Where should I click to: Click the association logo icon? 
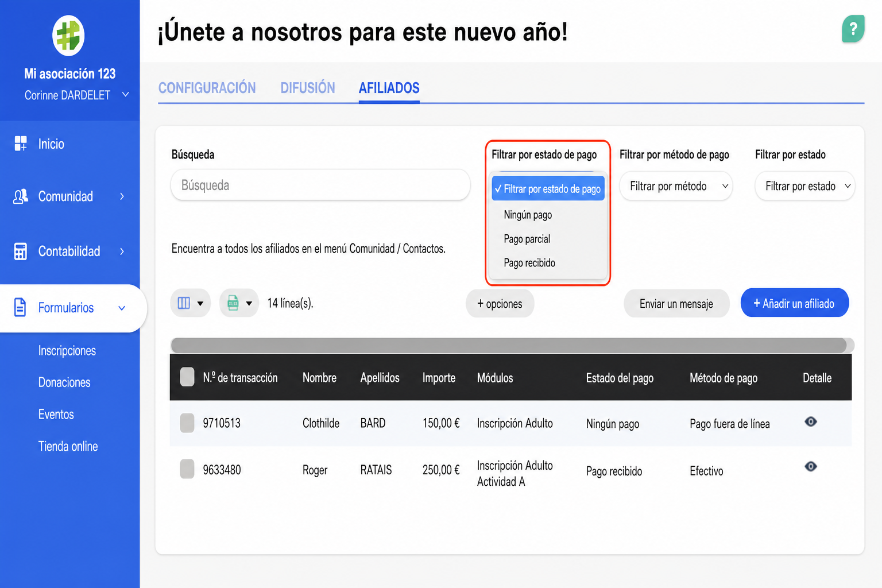point(68,36)
